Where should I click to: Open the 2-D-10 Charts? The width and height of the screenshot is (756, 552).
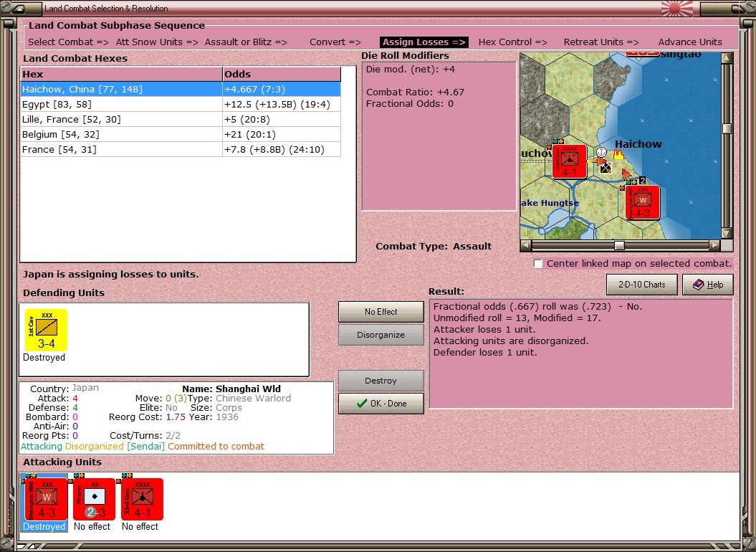coord(642,284)
